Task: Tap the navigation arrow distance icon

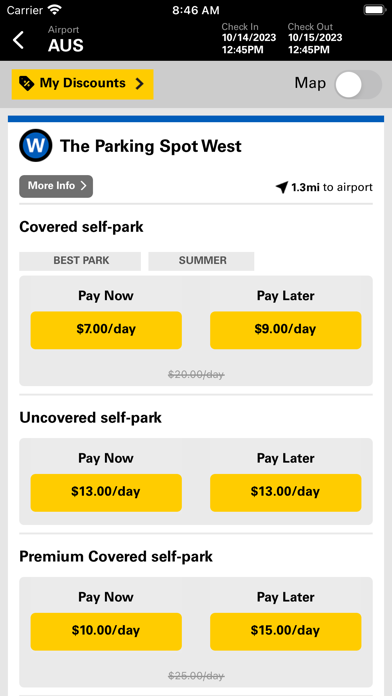Action: (x=282, y=187)
